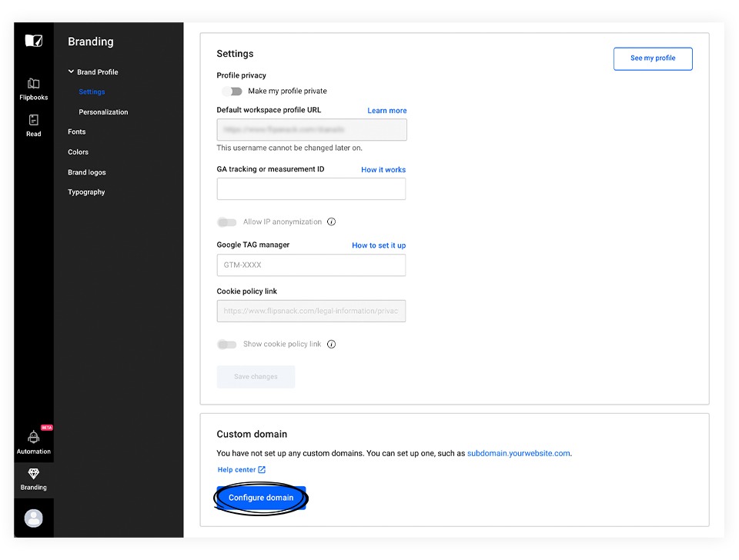Viewport: 739px width, 560px height.
Task: Click the See my profile button
Action: tap(653, 58)
